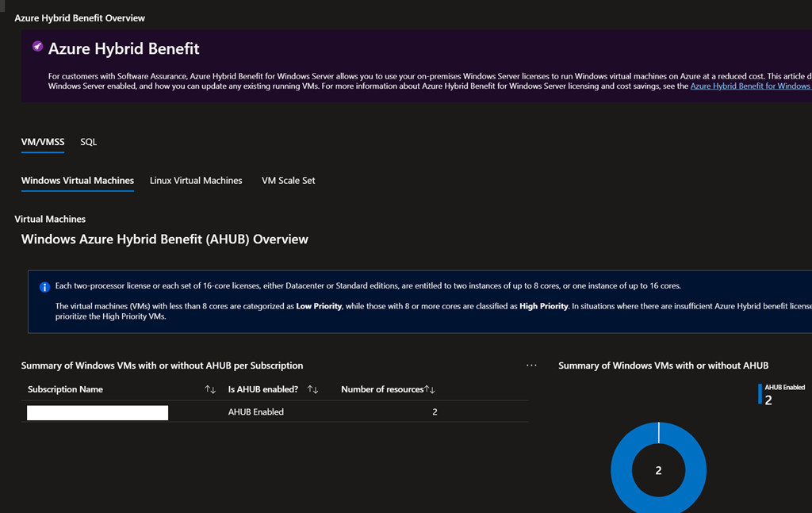812x513 pixels.
Task: Click the large Azure Hybrid Benefit banner heading
Action: click(x=124, y=48)
